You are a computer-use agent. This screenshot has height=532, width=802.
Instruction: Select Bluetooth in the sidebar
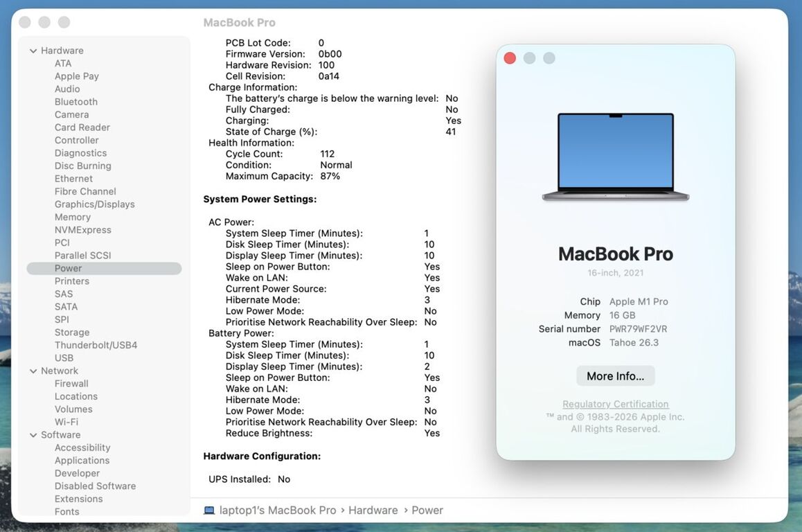76,102
